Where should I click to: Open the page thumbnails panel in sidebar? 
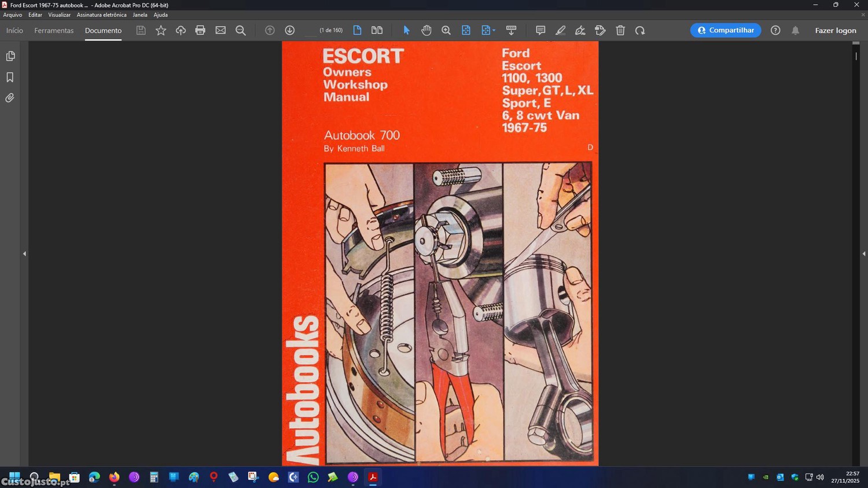(x=10, y=56)
